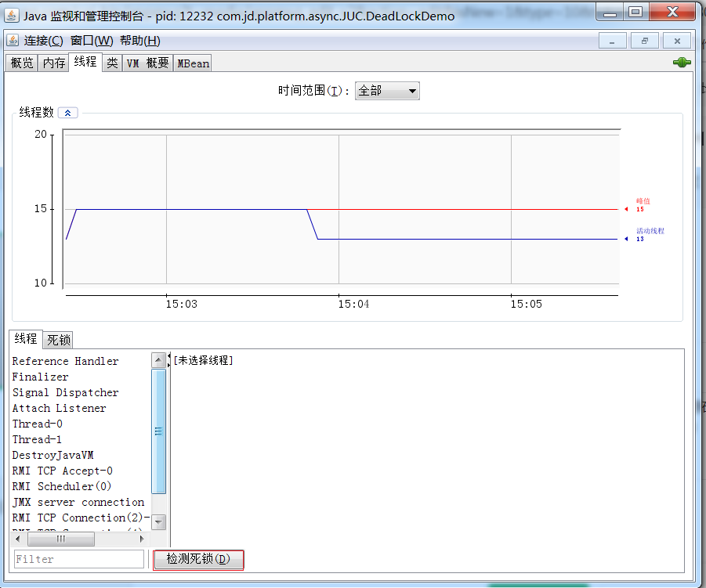Screen dimensions: 706x588
Task: Click the Java icon in the title bar
Action: click(11, 16)
